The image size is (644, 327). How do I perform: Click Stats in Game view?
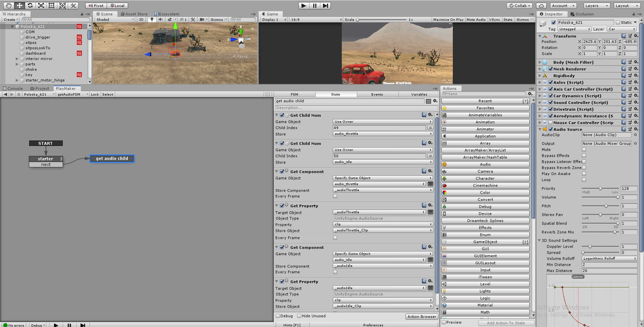(x=508, y=20)
